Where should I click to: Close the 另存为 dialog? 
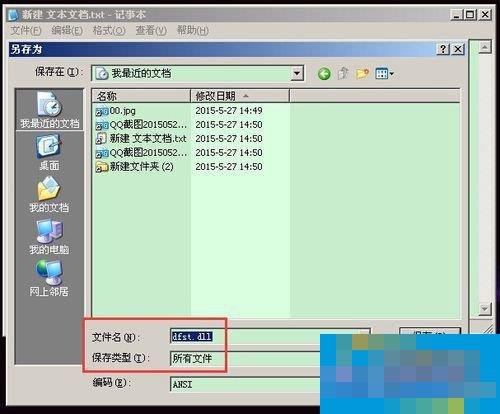tap(458, 49)
